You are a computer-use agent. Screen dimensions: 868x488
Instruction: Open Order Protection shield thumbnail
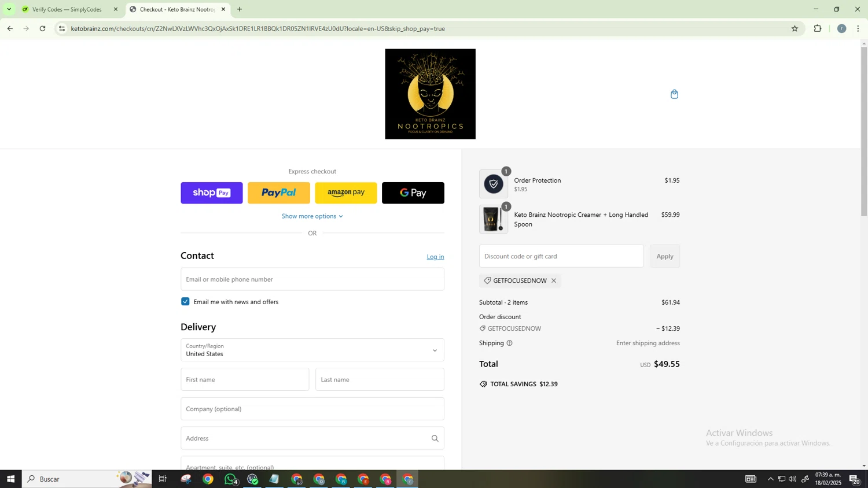[x=494, y=184]
